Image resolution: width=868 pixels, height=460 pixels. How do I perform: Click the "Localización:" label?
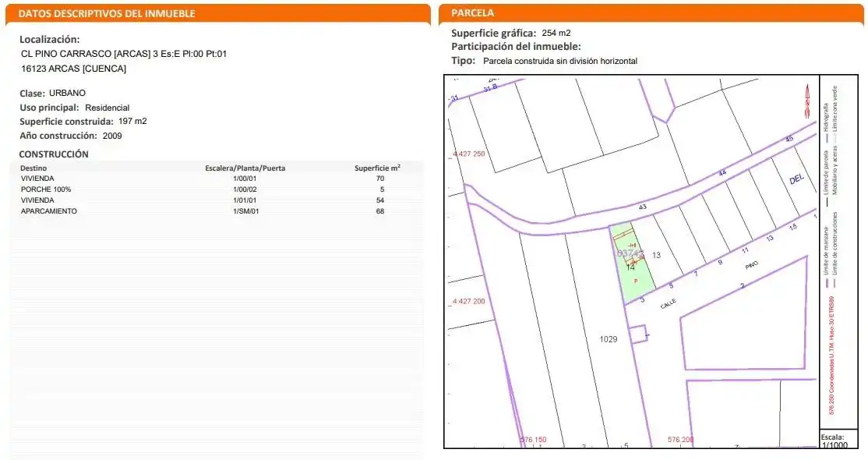pyautogui.click(x=50, y=39)
